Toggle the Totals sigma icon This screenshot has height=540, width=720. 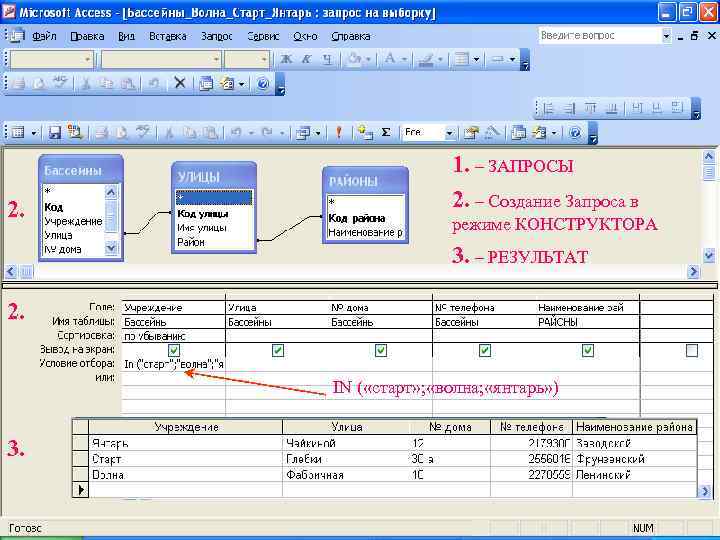386,133
